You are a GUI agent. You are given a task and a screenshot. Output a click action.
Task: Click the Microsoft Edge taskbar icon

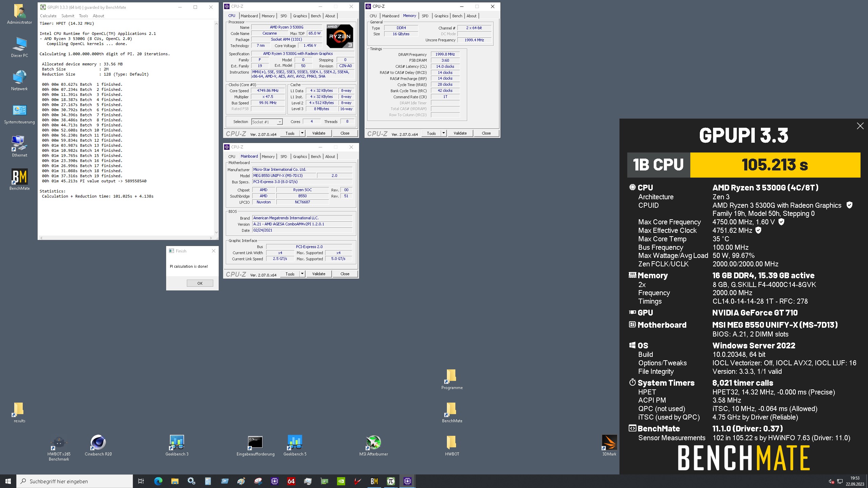point(158,481)
